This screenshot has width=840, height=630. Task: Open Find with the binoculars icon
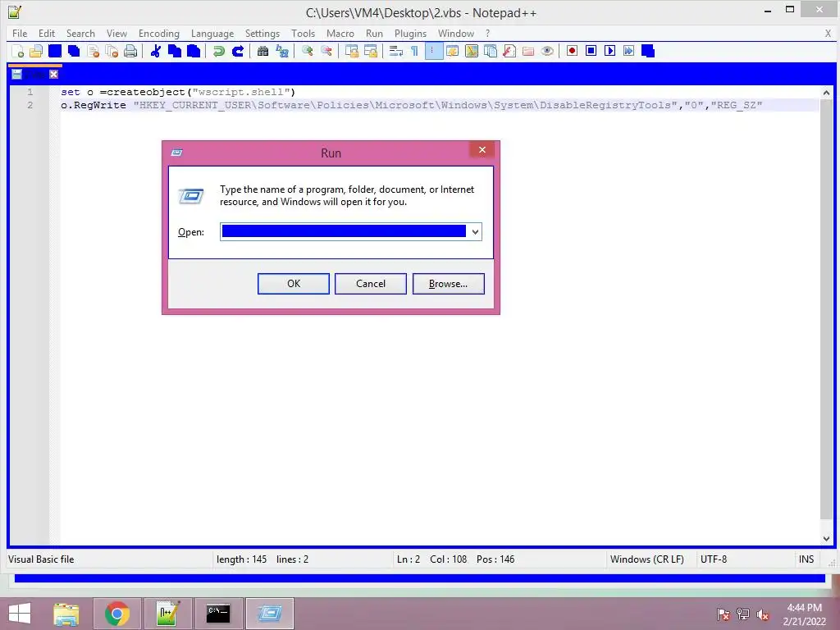coord(262,51)
